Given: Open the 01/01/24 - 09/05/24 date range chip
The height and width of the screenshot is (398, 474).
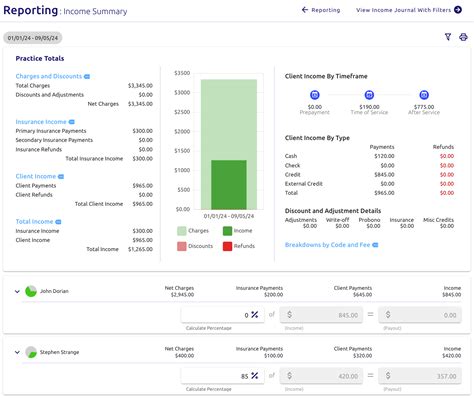Looking at the screenshot, I should click(x=33, y=38).
